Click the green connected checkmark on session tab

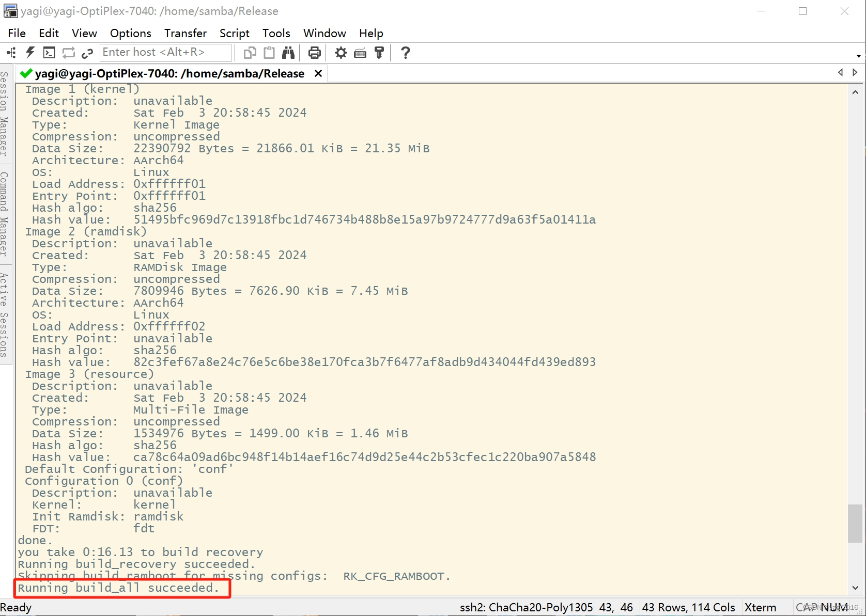[26, 73]
